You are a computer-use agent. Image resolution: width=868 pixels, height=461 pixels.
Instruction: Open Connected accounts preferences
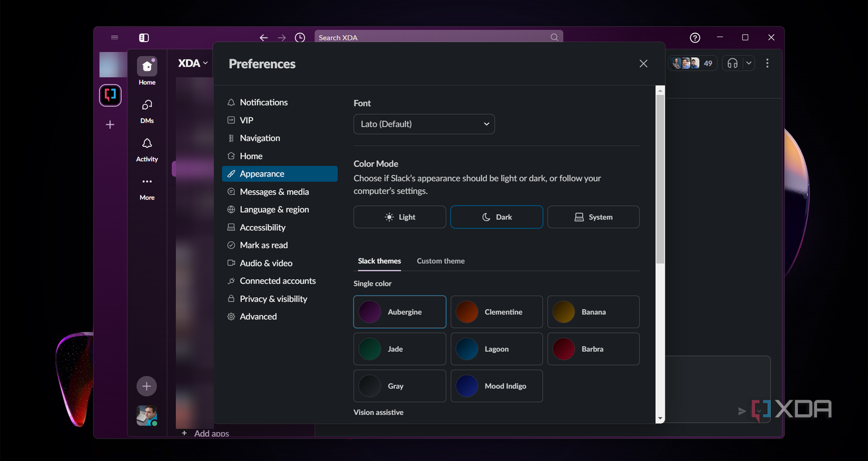[x=280, y=281]
